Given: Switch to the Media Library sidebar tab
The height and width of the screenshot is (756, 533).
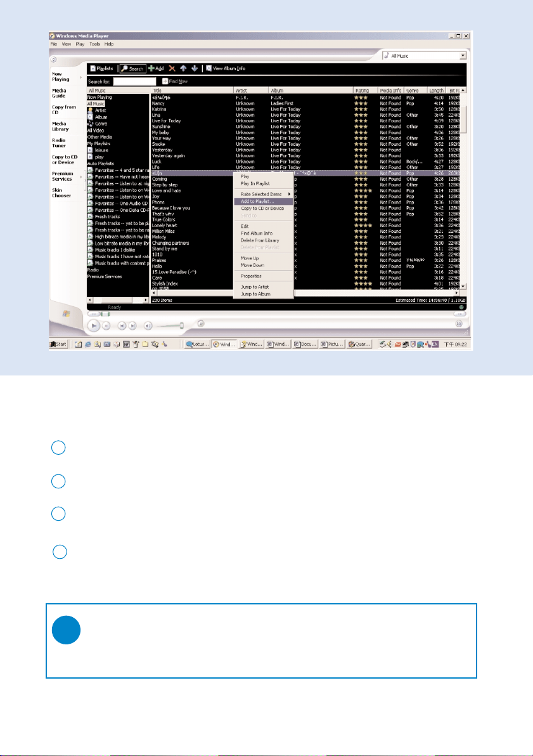Looking at the screenshot, I should (x=60, y=126).
